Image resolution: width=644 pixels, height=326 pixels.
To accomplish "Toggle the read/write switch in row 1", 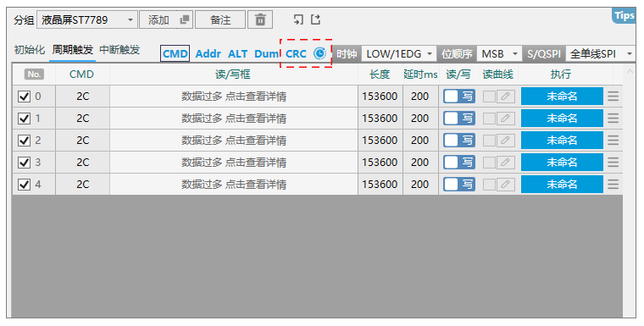I will (459, 119).
